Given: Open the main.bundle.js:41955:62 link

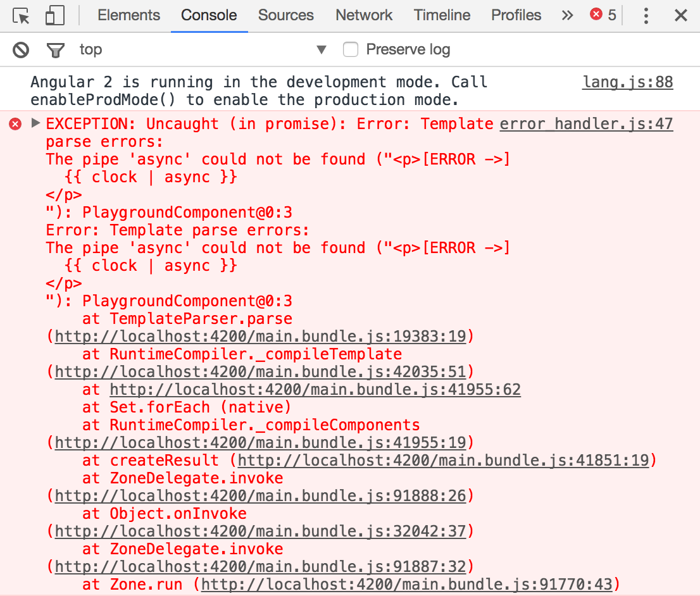Looking at the screenshot, I should tap(315, 389).
